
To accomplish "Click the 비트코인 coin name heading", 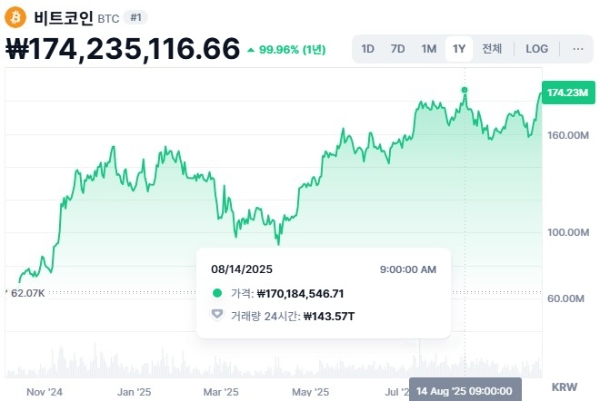I will [x=61, y=17].
